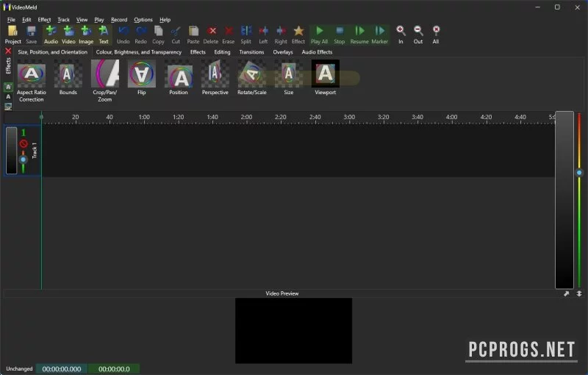Select the Position effect
Image resolution: width=588 pixels, height=375 pixels.
[179, 78]
